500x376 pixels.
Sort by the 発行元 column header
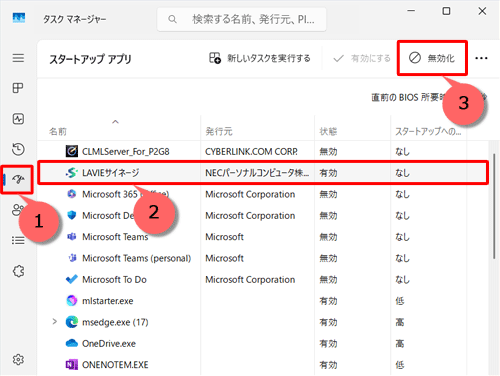pyautogui.click(x=219, y=132)
